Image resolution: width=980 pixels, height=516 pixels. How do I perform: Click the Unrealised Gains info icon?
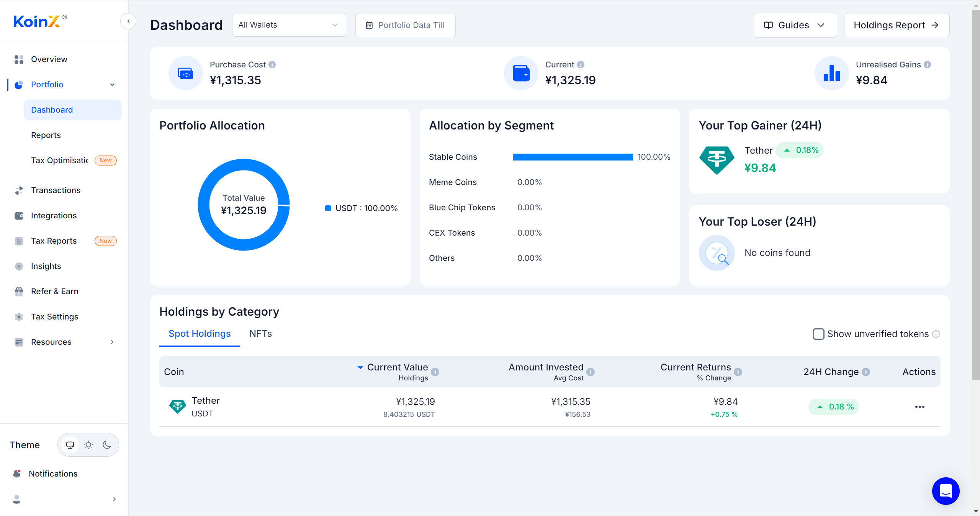(927, 65)
